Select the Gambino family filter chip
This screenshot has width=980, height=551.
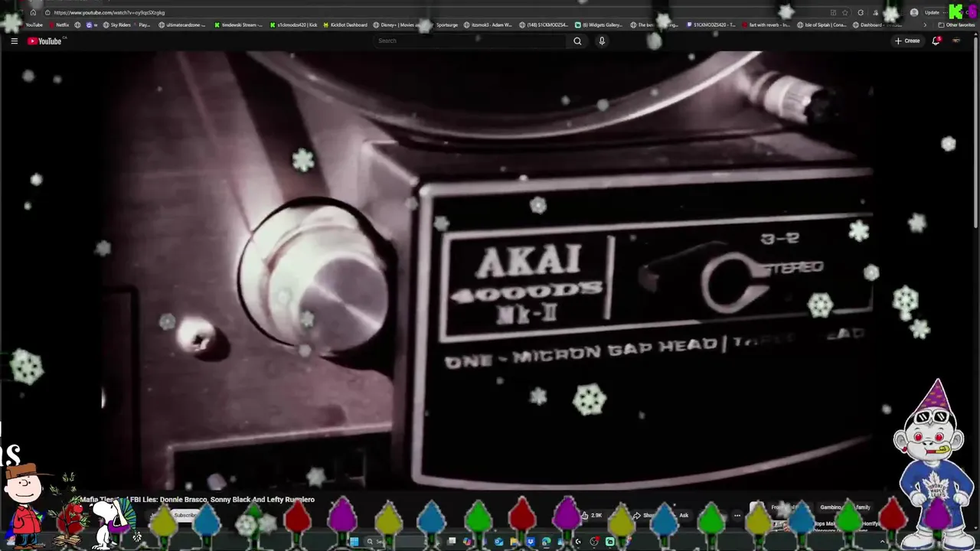pyautogui.click(x=845, y=507)
